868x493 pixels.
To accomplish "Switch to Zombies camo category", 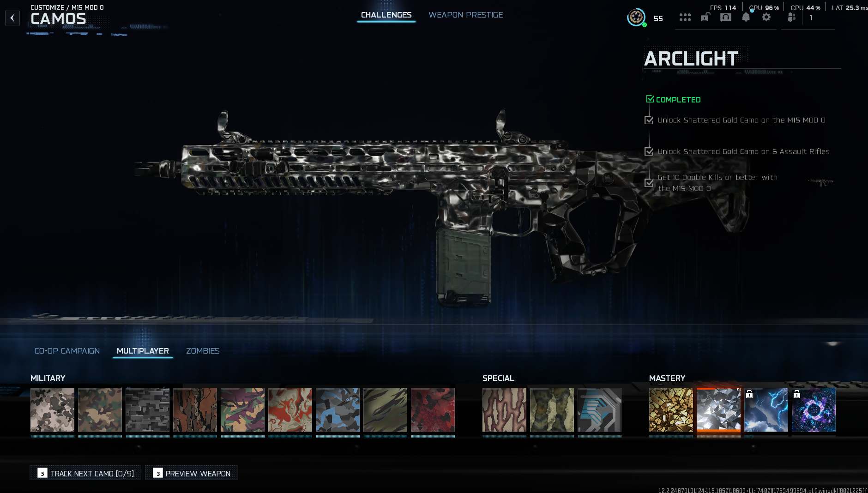I will coord(203,351).
